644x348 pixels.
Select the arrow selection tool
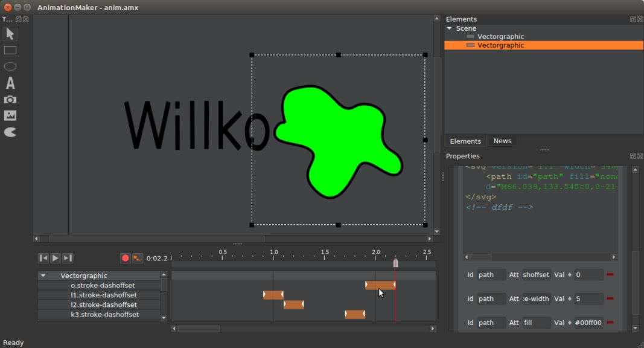[x=10, y=34]
